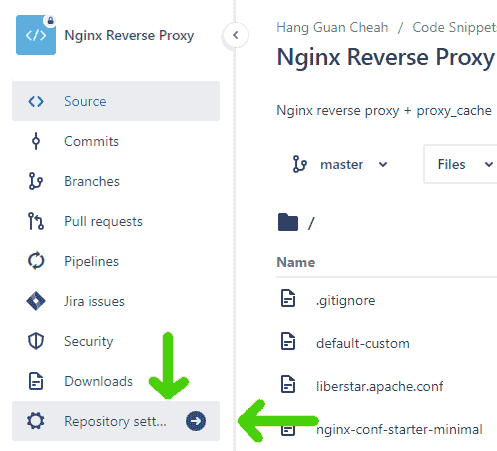Click the Nginx reverse proxy + proxy_cache description
Image resolution: width=497 pixels, height=451 pixels.
[384, 110]
